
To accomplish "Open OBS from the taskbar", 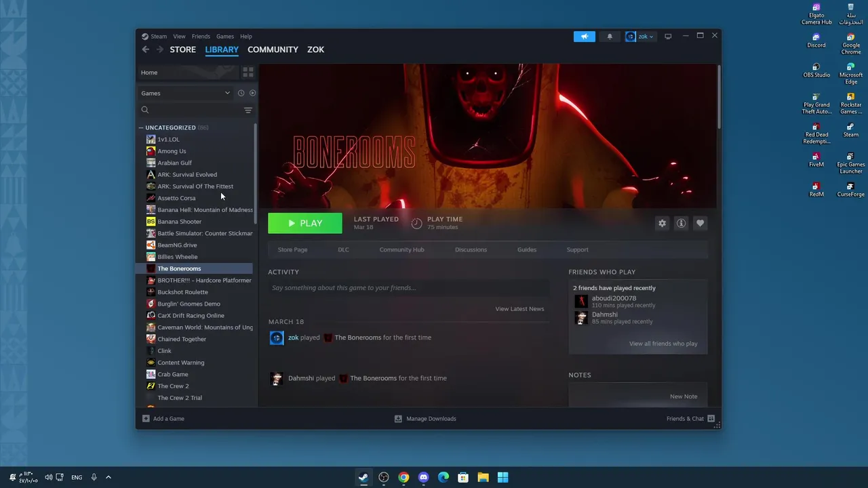I will click(384, 477).
